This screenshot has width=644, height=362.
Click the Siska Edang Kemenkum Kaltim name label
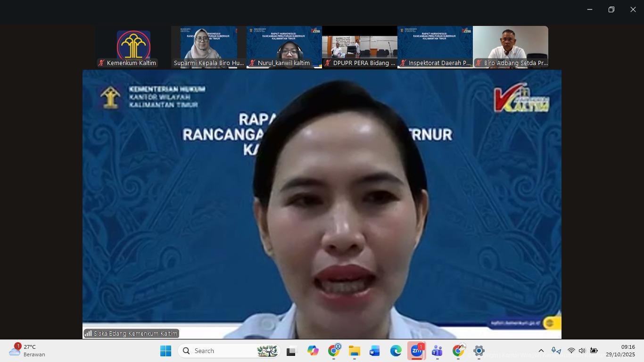(135, 333)
